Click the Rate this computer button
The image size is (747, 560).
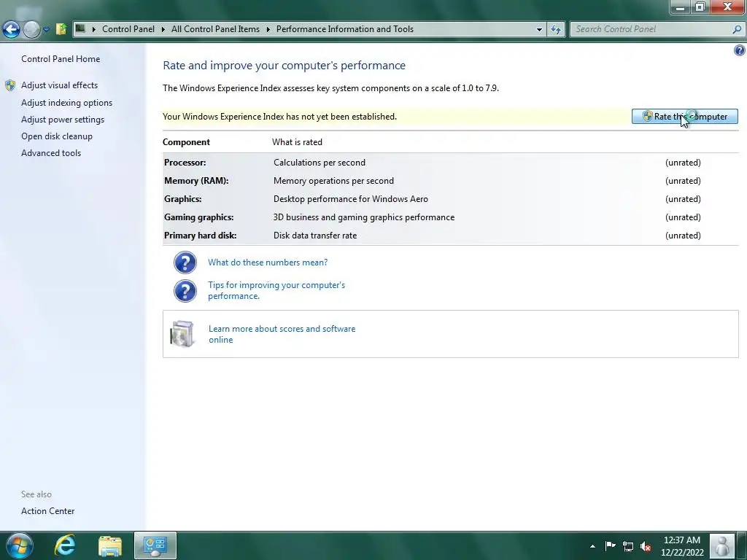pos(684,116)
